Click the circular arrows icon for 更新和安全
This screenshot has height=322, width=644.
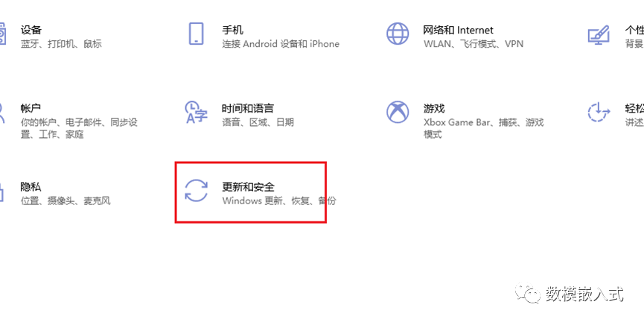click(x=197, y=190)
